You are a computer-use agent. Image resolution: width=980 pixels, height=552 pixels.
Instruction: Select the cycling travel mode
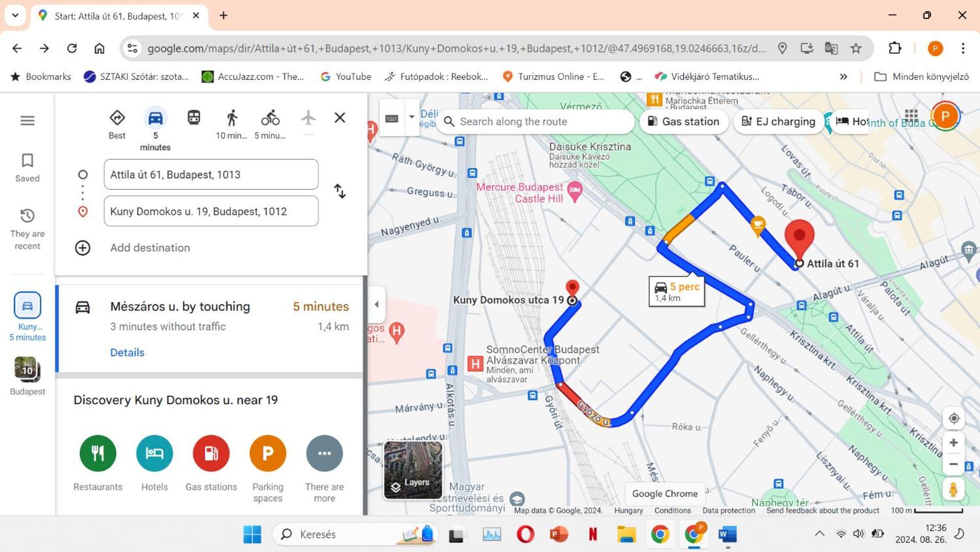(270, 124)
